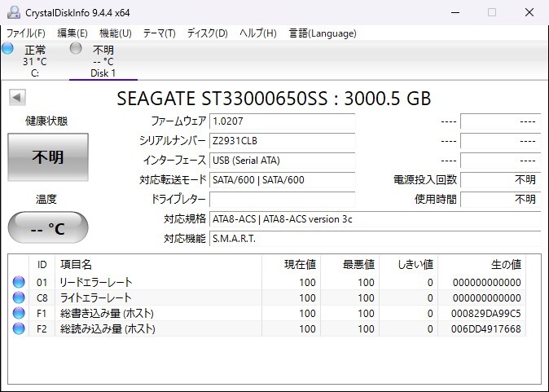Click status orb for attribute F2 row
This screenshot has width=549, height=392.
[19, 329]
